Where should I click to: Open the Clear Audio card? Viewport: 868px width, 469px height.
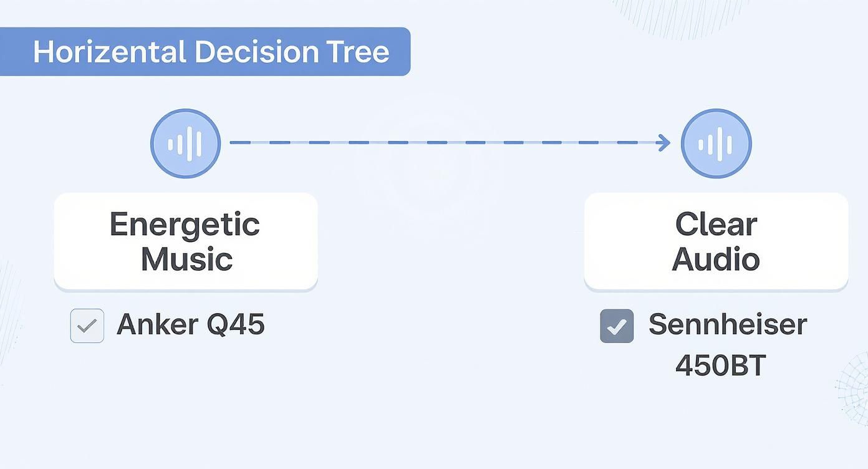click(x=716, y=241)
